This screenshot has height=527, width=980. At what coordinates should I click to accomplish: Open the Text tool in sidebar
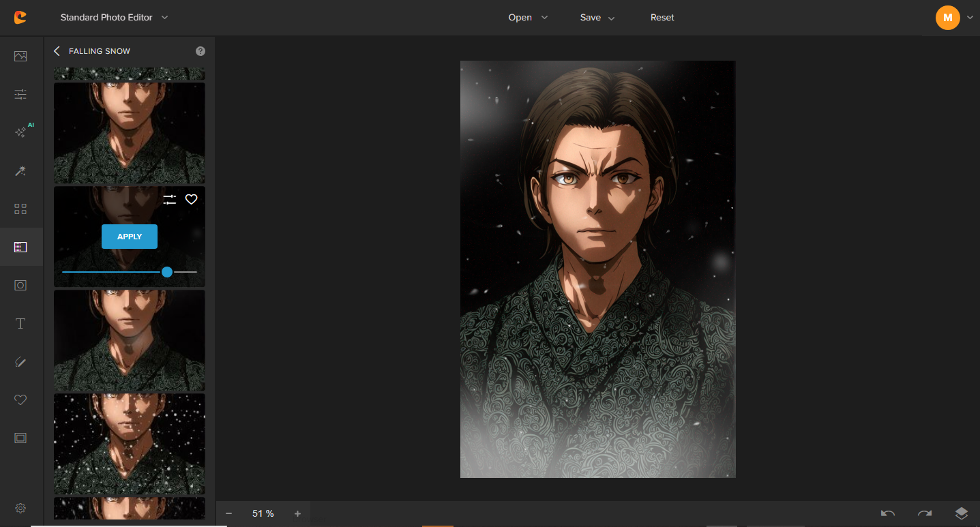20,324
